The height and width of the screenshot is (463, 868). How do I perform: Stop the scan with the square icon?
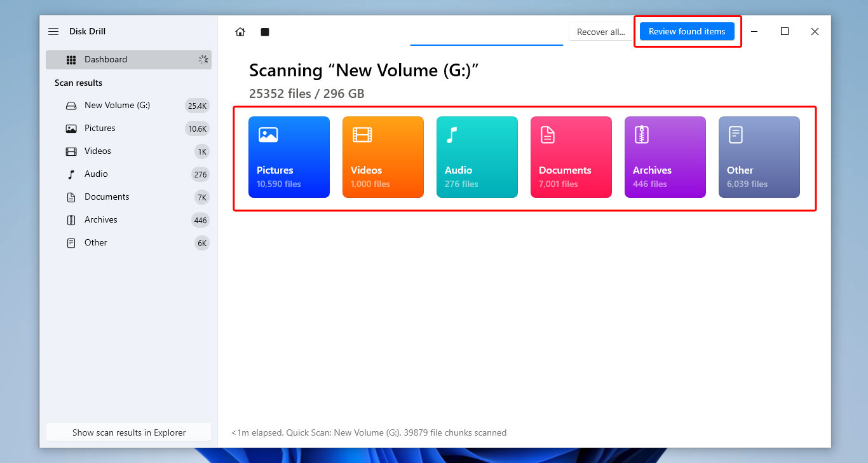265,32
